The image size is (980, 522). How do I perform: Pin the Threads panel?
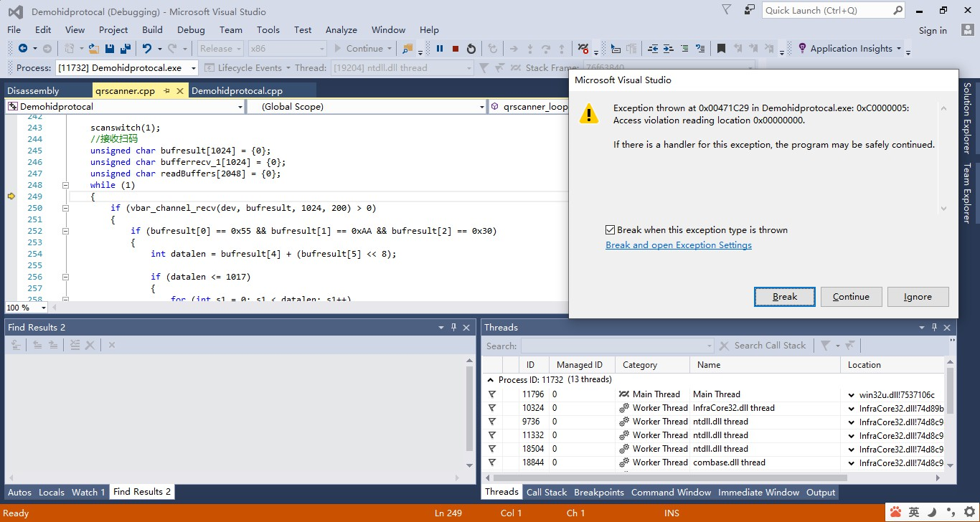click(x=935, y=327)
